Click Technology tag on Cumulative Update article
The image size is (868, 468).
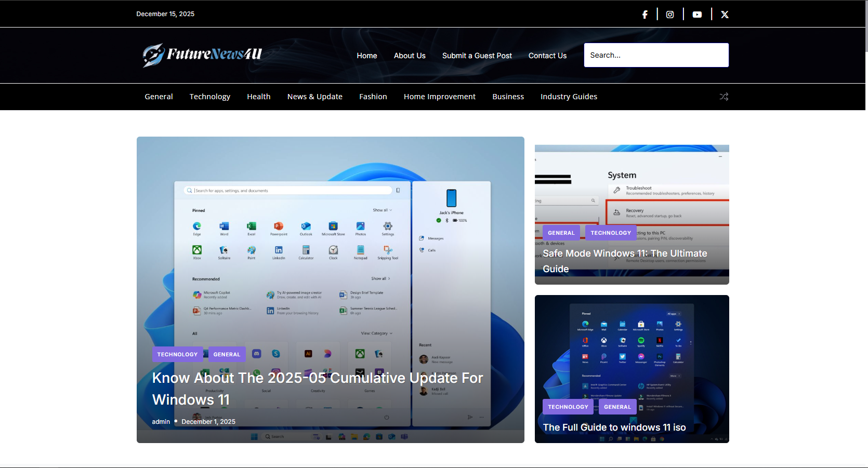[x=177, y=354]
